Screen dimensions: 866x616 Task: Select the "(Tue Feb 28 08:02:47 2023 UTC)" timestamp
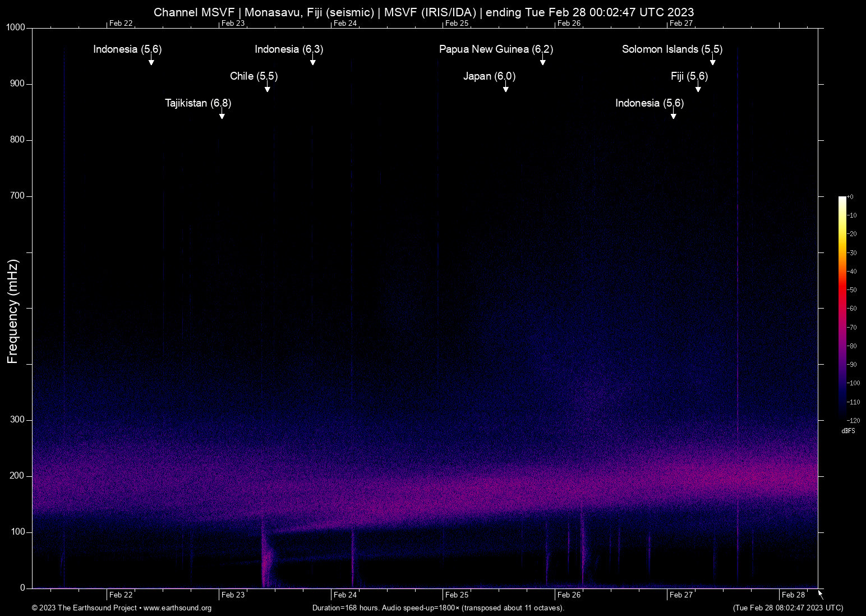tap(788, 608)
